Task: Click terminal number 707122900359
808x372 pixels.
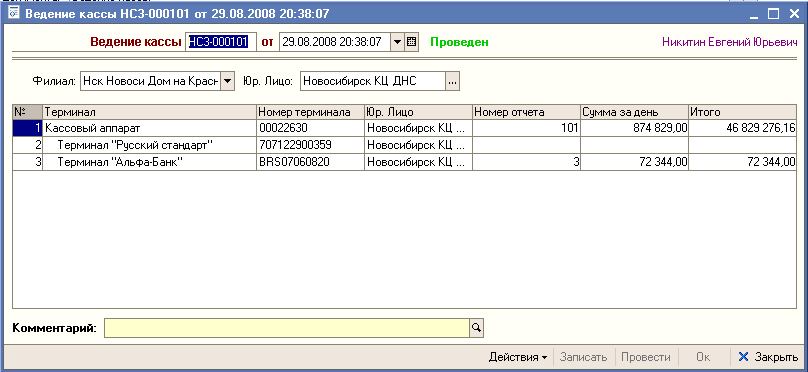Action: 310,145
